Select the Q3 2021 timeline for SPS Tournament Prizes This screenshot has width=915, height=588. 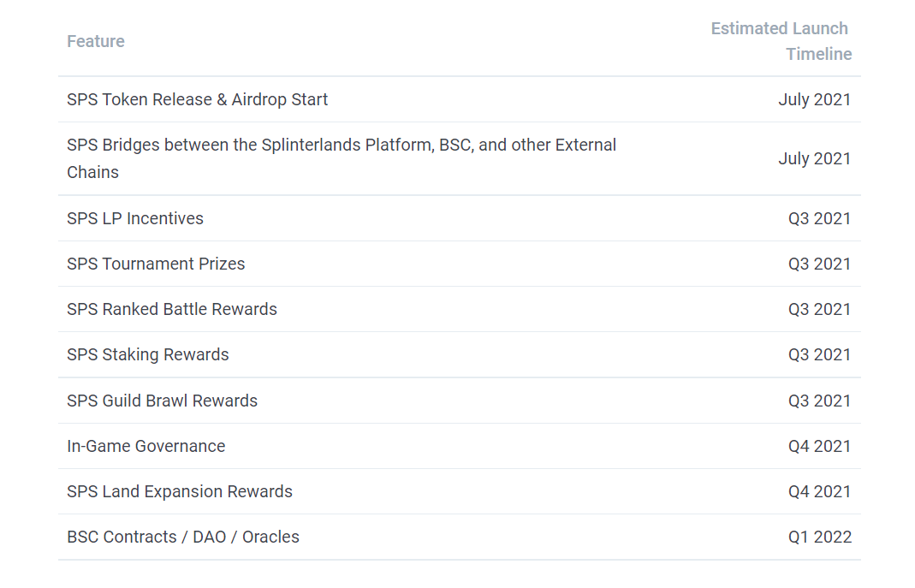[x=820, y=264]
